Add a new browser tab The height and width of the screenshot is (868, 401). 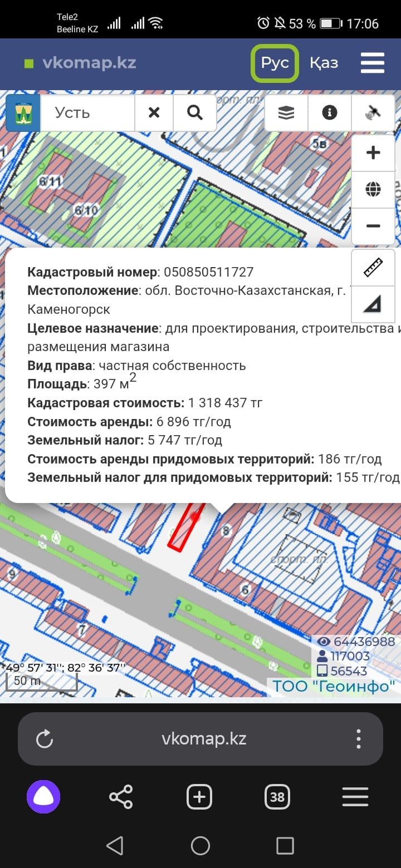click(x=199, y=797)
